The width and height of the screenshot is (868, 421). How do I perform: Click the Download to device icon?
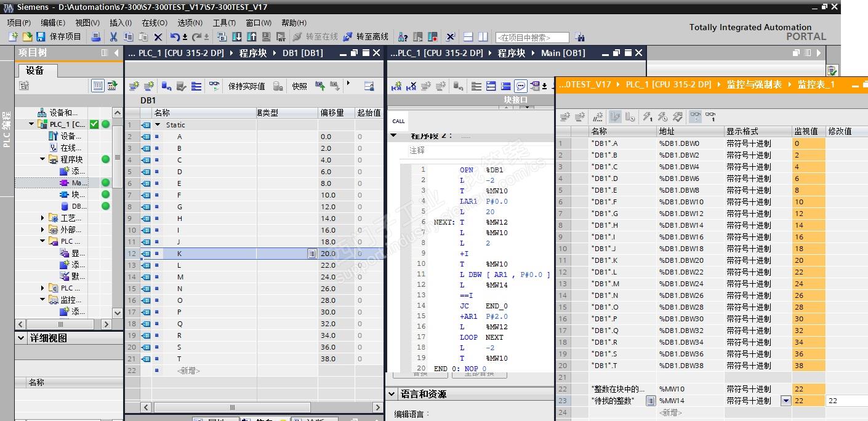[x=237, y=37]
